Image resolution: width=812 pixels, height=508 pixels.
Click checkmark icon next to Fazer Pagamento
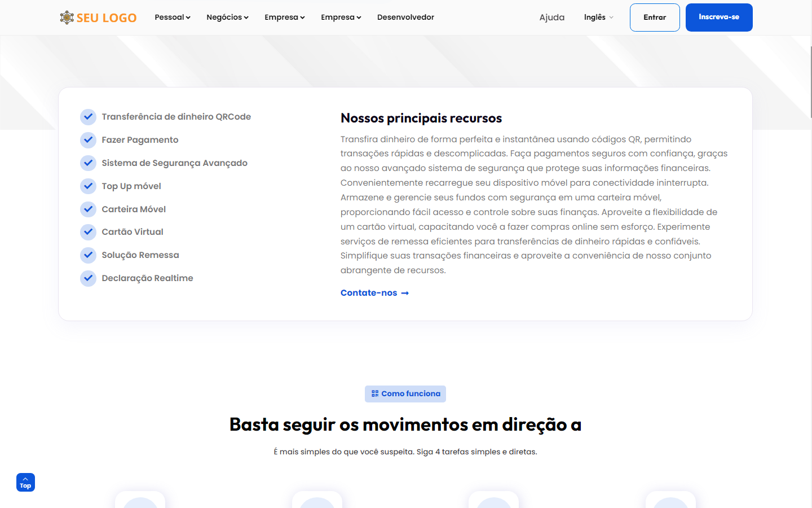(x=88, y=140)
